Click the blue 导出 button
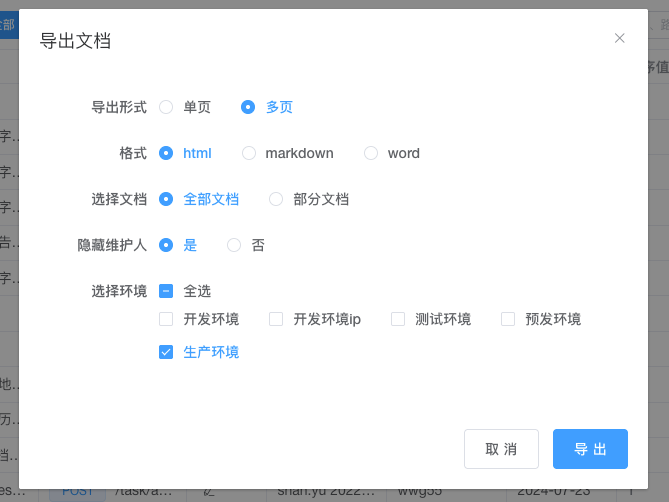This screenshot has height=502, width=669. (x=590, y=449)
